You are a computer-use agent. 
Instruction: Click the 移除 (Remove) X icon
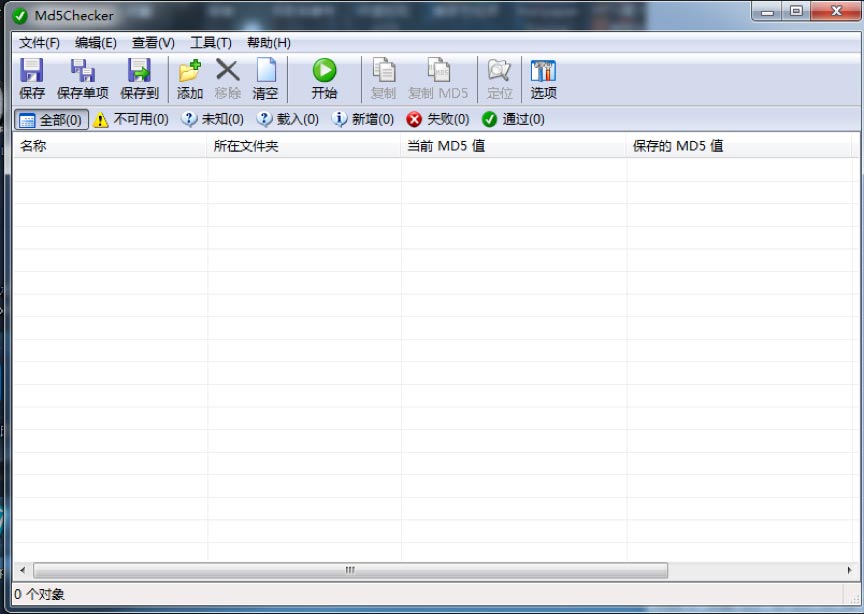click(228, 71)
